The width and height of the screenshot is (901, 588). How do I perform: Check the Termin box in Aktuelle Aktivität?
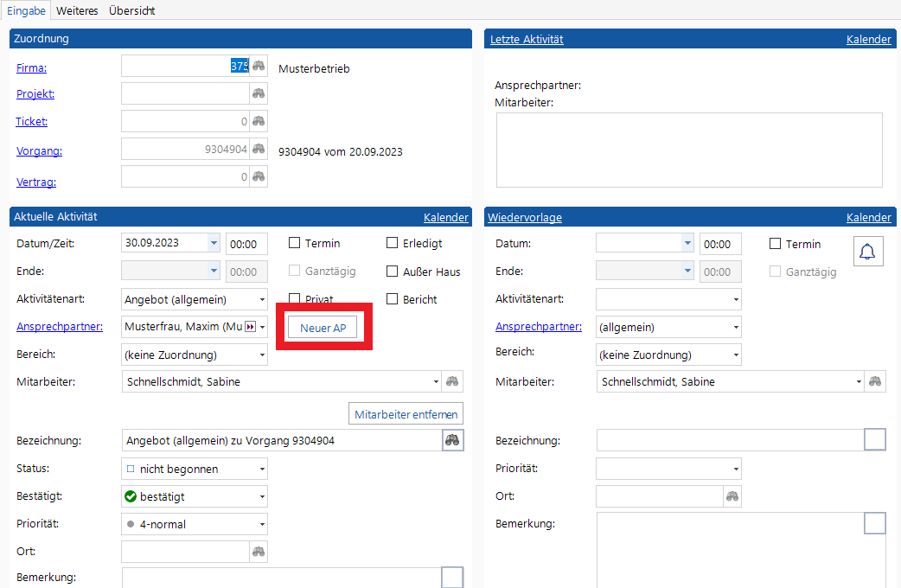(295, 244)
